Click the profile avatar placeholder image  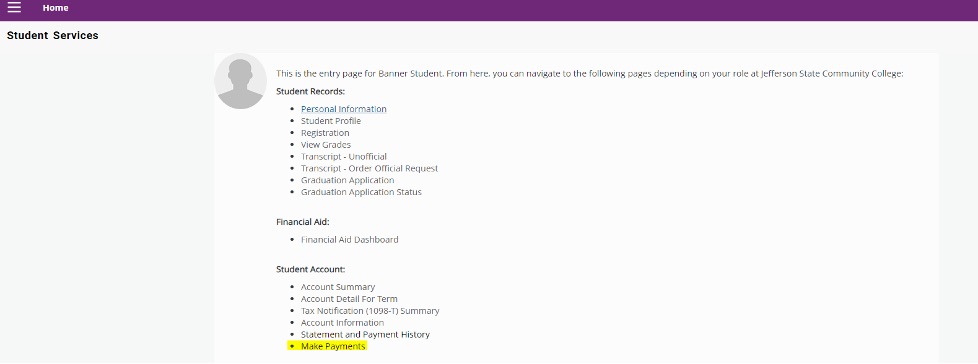tap(240, 81)
